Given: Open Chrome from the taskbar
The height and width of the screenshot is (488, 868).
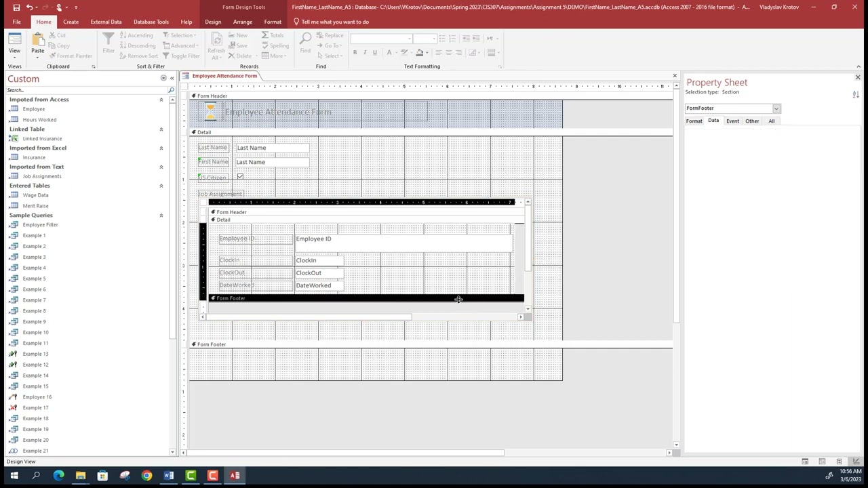Looking at the screenshot, I should [146, 476].
